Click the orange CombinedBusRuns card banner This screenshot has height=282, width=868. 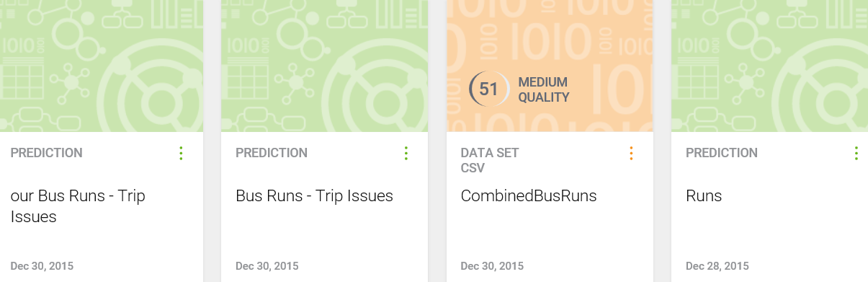click(550, 66)
